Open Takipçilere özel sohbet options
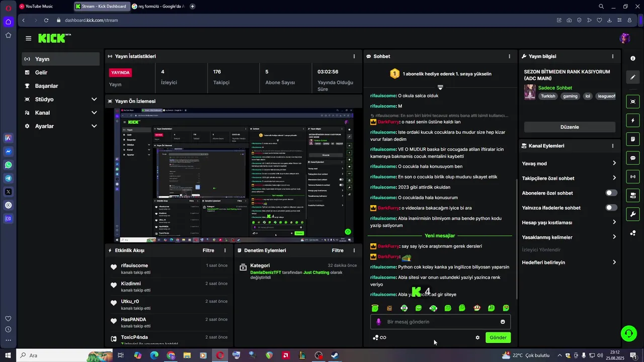Viewport: 644px width, 362px height. tap(569, 178)
